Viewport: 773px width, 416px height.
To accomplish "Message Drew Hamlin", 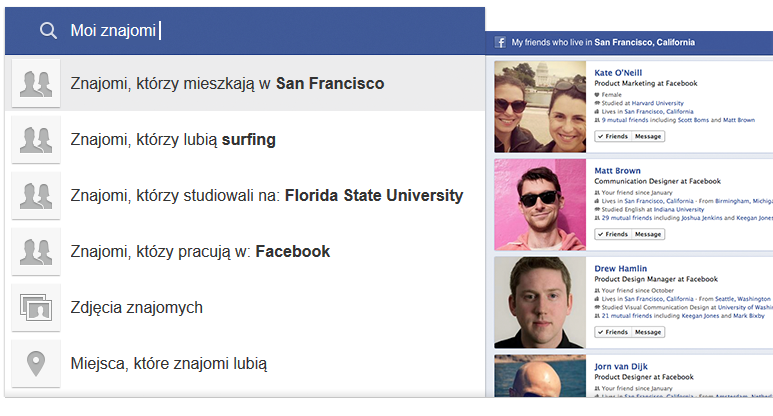I will 648,332.
